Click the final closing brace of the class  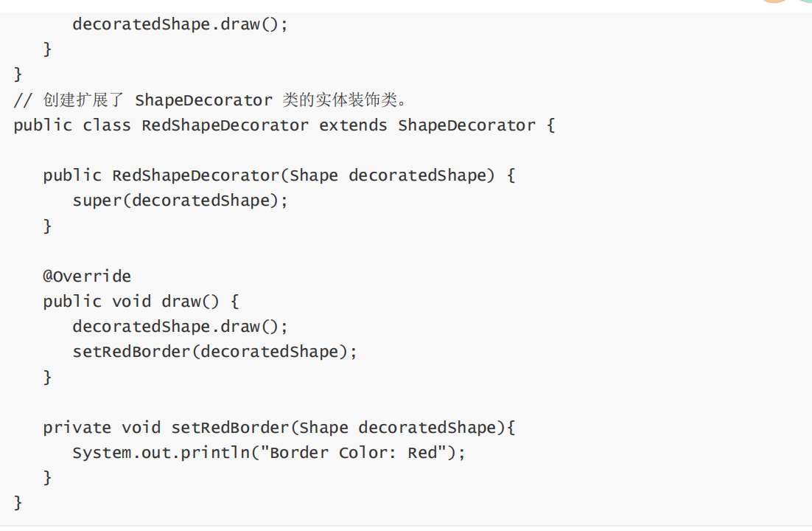click(x=18, y=502)
